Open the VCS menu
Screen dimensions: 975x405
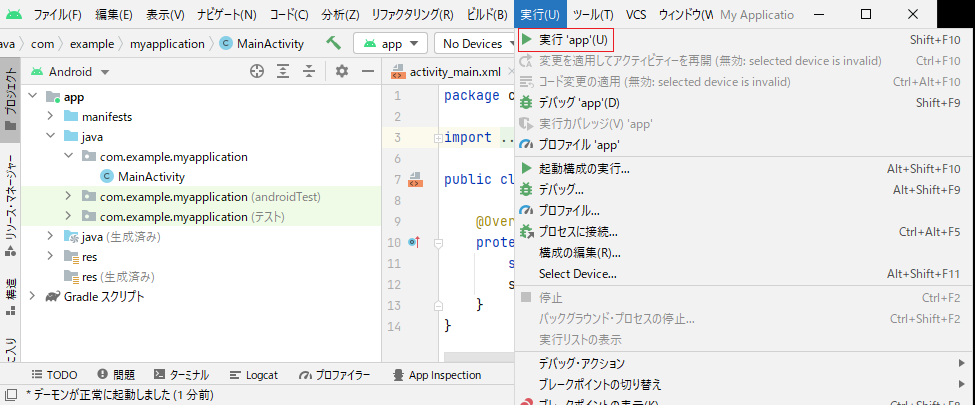636,14
